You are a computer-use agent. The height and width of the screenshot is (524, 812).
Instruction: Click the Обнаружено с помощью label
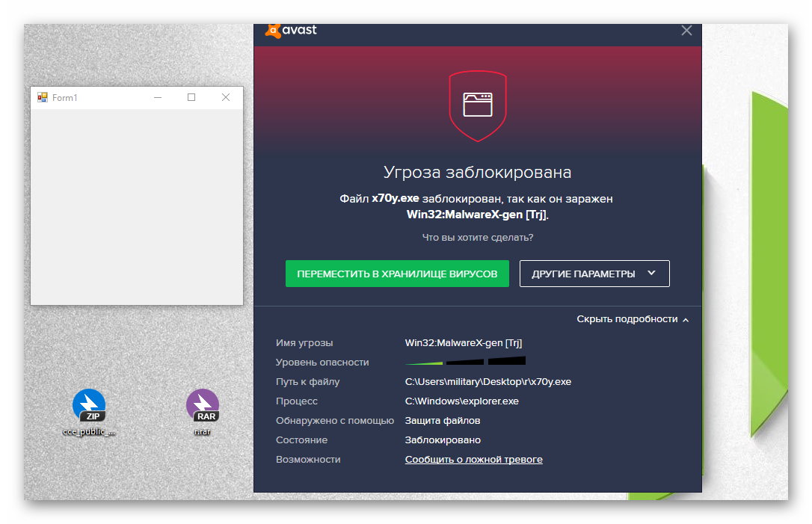[334, 420]
